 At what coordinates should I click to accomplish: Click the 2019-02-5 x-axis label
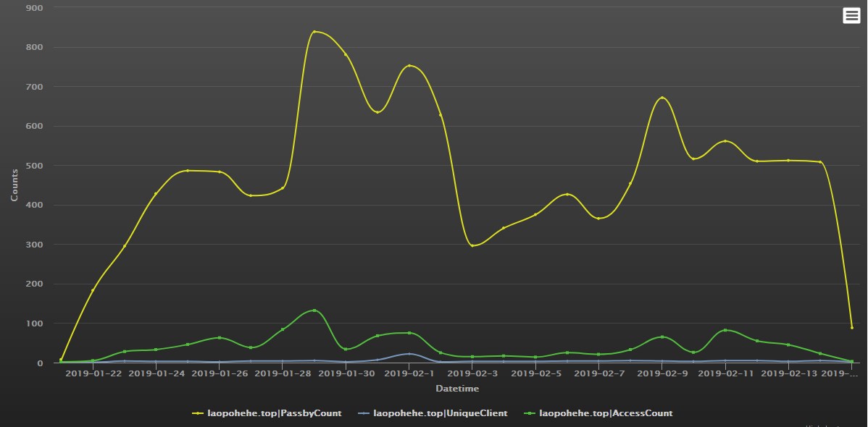point(535,373)
